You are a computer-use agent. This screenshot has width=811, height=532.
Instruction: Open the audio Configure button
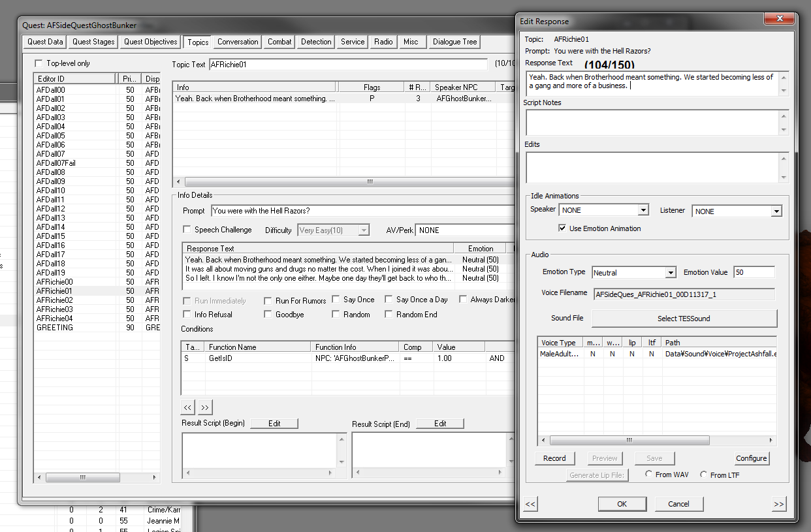tap(752, 458)
